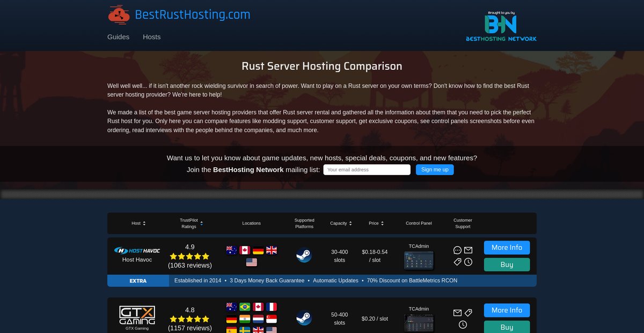
Task: Click the Host Havoc name text
Action: point(137,259)
